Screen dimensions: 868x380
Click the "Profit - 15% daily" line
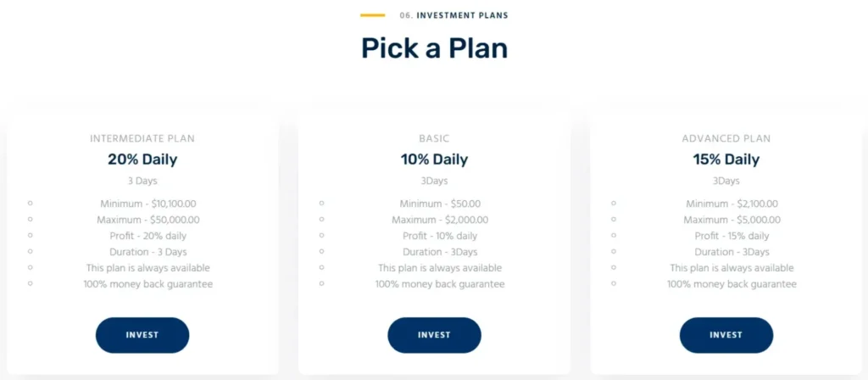point(732,236)
